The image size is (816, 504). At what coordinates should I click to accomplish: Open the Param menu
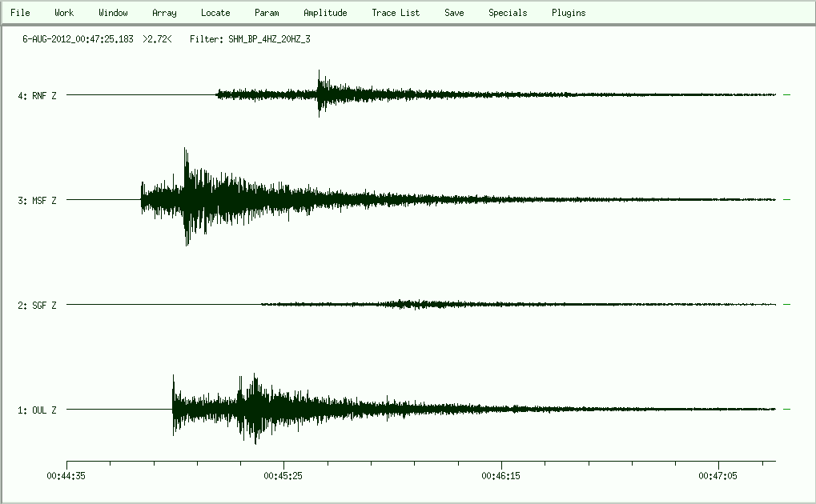pyautogui.click(x=267, y=13)
